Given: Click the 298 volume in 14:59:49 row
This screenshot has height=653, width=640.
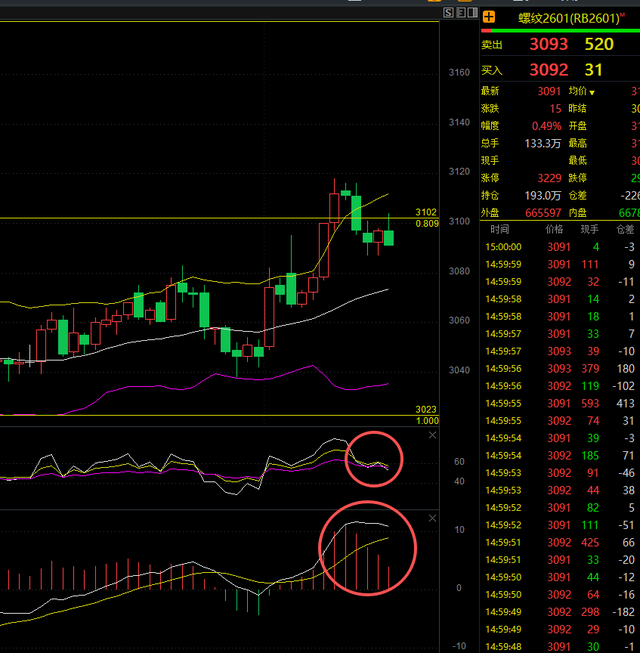Looking at the screenshot, I should [590, 612].
